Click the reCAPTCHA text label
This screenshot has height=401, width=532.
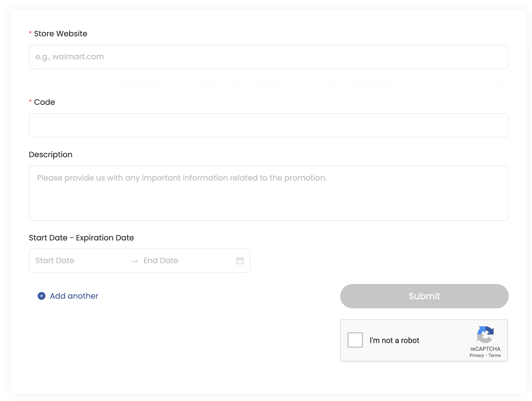485,349
